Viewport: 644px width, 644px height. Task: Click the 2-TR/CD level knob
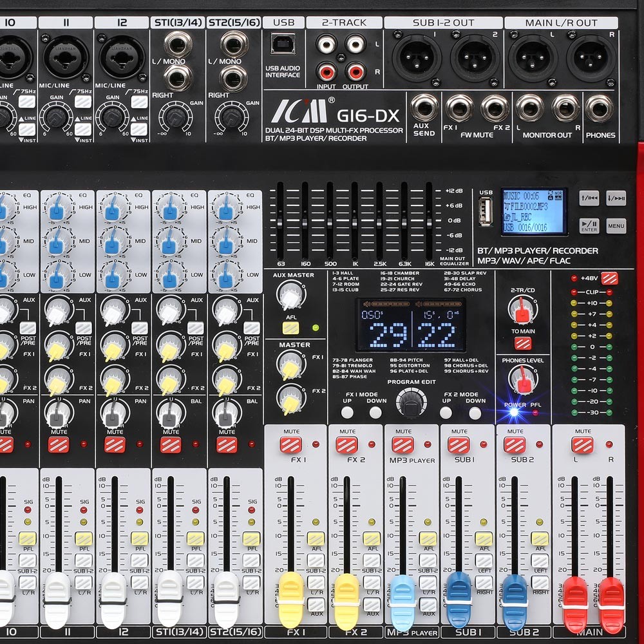click(x=522, y=311)
